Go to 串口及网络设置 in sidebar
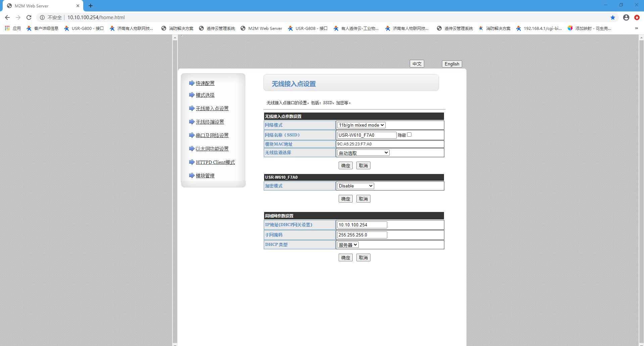This screenshot has width=644, height=346. [212, 135]
